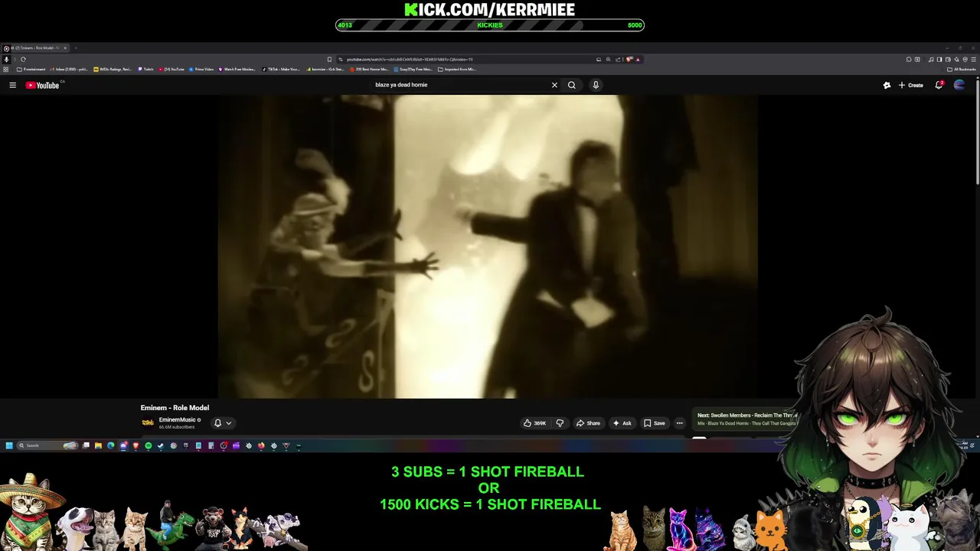Open File Explorer from the taskbar
Image resolution: width=980 pixels, height=551 pixels.
click(x=98, y=445)
